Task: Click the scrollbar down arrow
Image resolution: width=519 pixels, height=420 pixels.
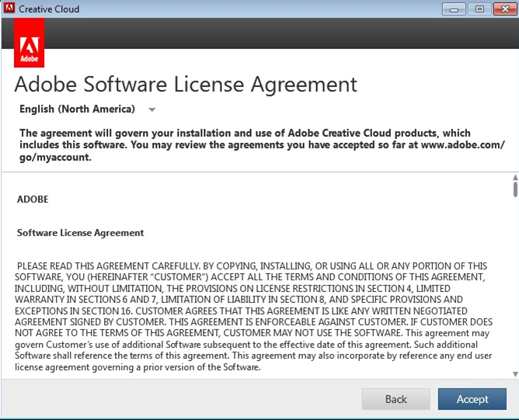Action: point(514,373)
